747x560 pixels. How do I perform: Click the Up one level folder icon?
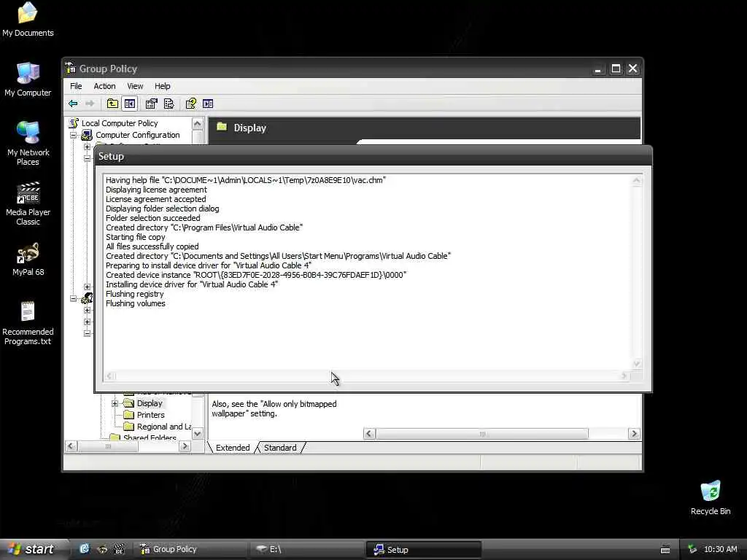112,104
